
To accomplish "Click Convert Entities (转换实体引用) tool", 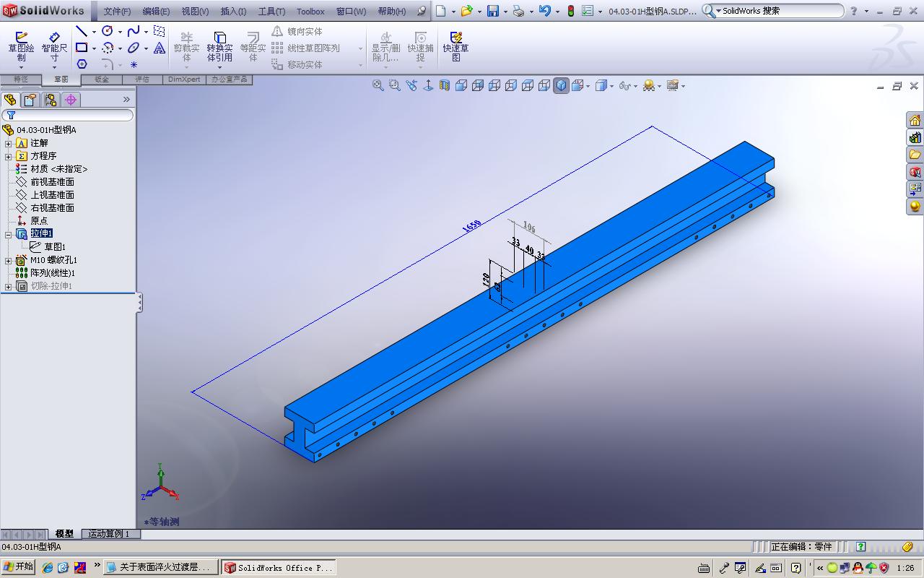I will pyautogui.click(x=219, y=46).
